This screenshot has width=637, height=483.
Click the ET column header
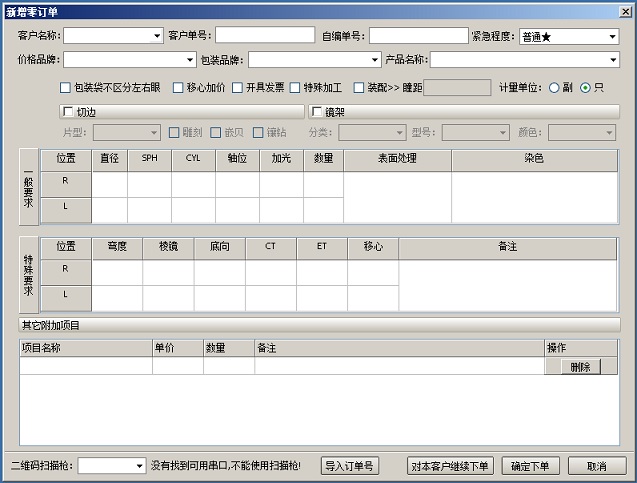322,248
